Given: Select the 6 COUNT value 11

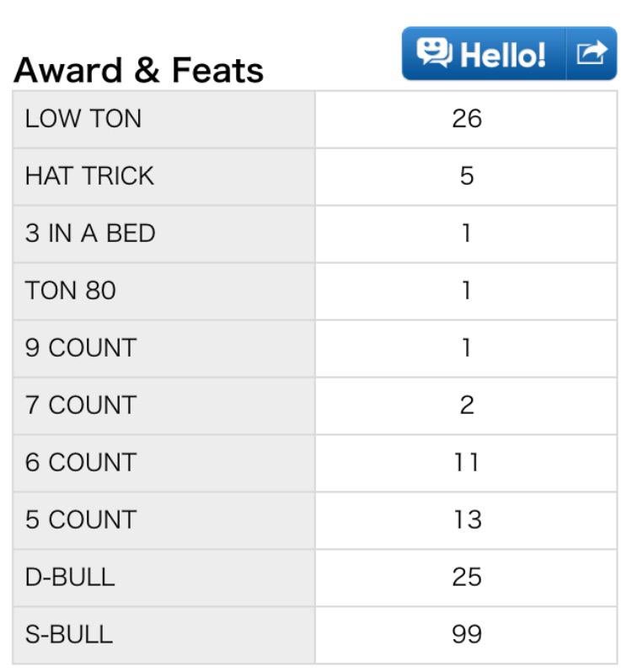Looking at the screenshot, I should pos(466,463).
